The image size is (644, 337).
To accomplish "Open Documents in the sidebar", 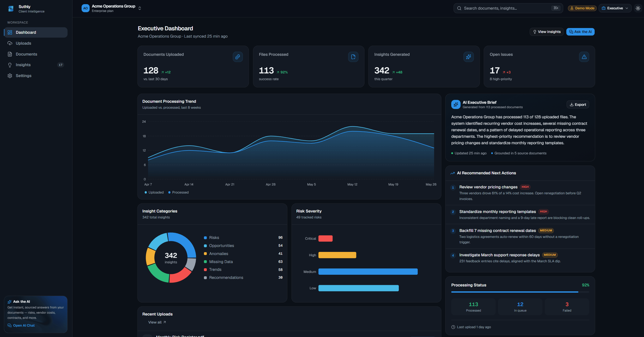I will 36,54.
